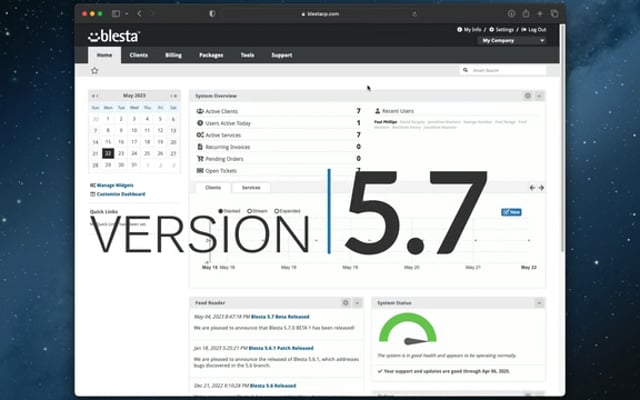This screenshot has width=640, height=400.
Task: Select May 31 in the calendar
Action: click(134, 165)
